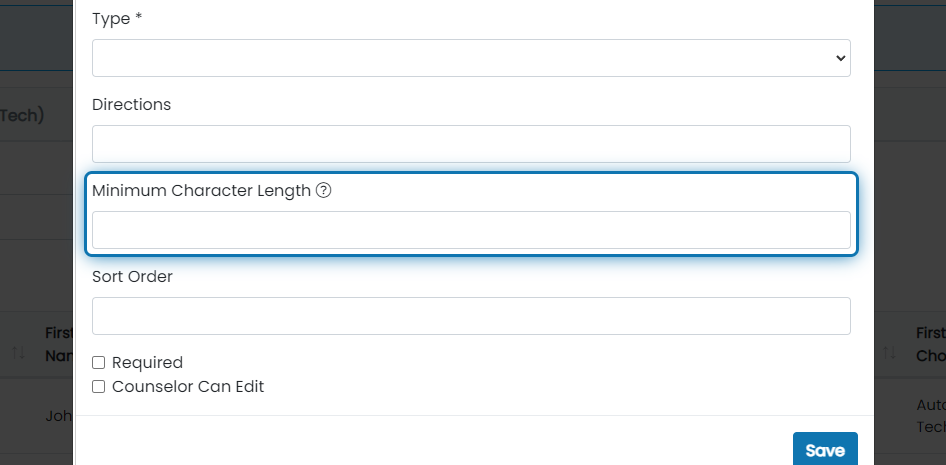Enable the Required checkbox
946x465 pixels.
98,362
